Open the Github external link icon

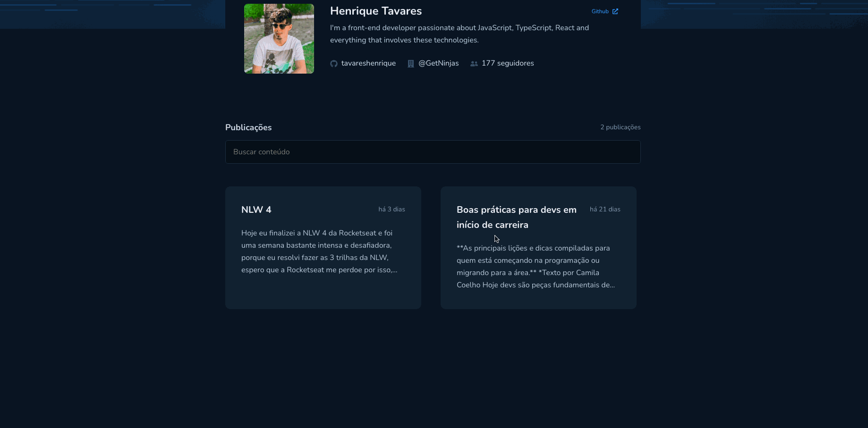[x=615, y=11]
